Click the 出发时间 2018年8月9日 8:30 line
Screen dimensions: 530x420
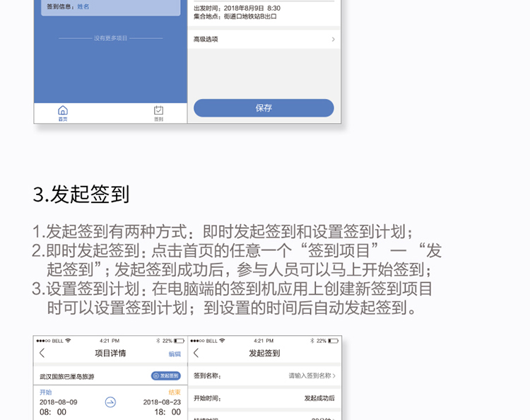[237, 8]
